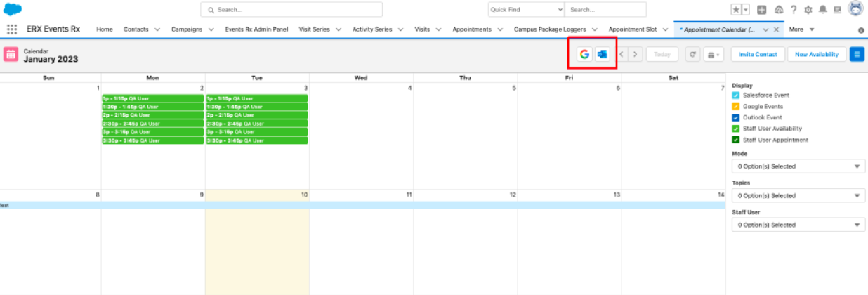Screen dimensions: 868x295
Task: Uncheck the Google Events display checkbox
Action: coord(735,106)
